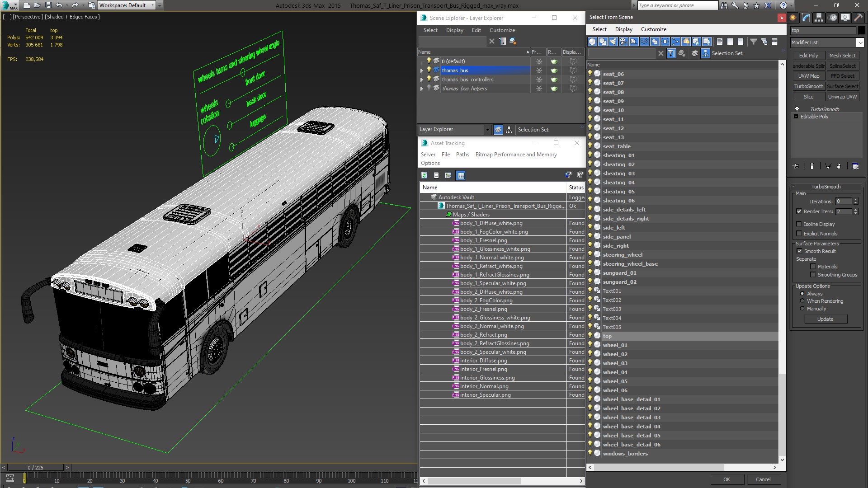Click the Unwrap UVW modifier button
The width and height of the screenshot is (868, 488).
pyautogui.click(x=842, y=97)
